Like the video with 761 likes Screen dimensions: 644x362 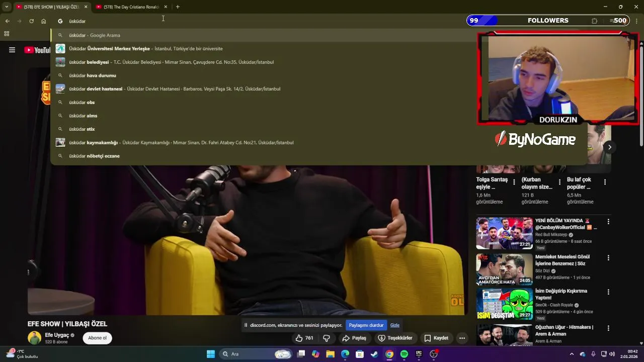tap(304, 338)
